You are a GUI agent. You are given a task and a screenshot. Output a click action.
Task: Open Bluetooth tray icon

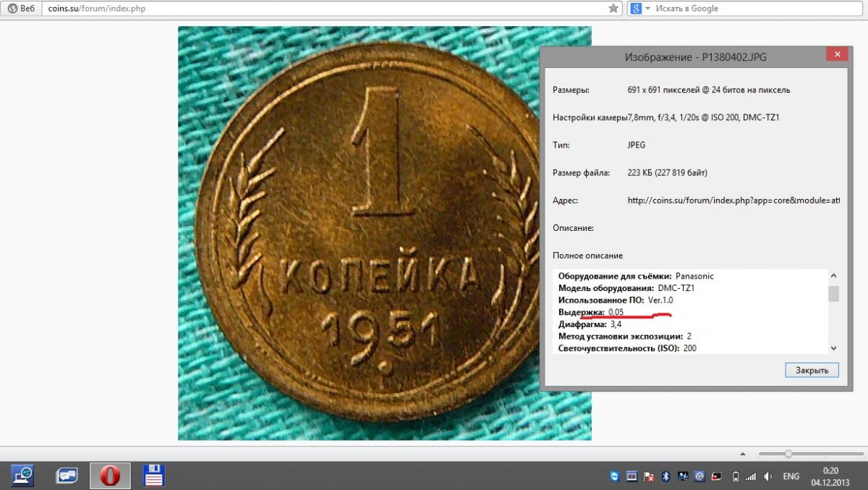tap(665, 476)
